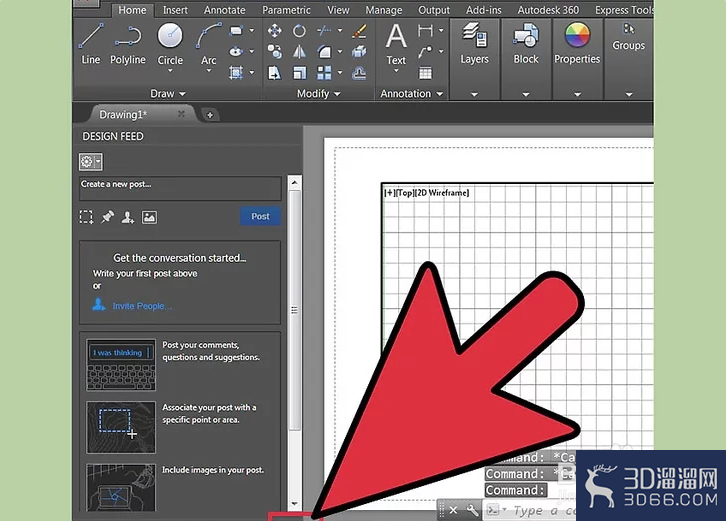
Task: Close the Drawing1* file tab
Action: 181,114
